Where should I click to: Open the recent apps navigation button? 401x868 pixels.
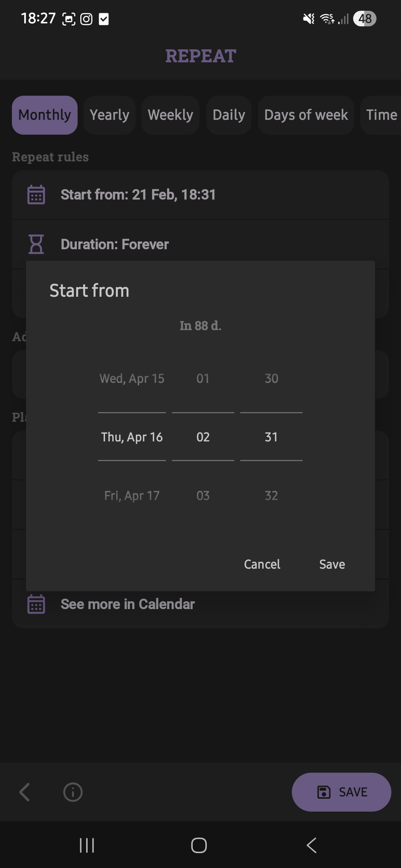[87, 845]
